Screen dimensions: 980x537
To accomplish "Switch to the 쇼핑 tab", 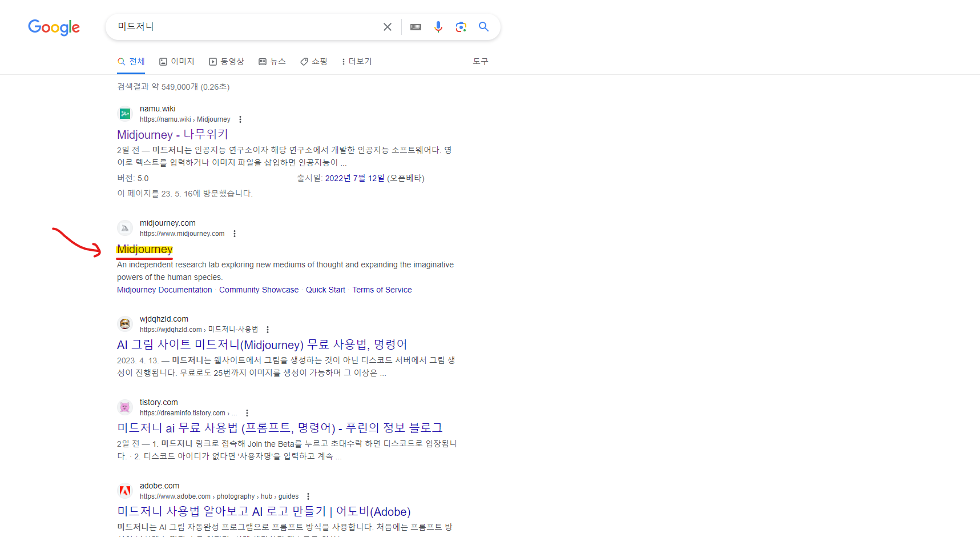I will tap(314, 62).
